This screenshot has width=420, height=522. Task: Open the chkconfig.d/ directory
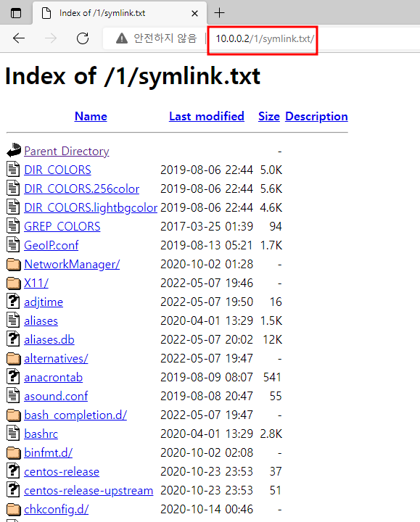(x=57, y=510)
